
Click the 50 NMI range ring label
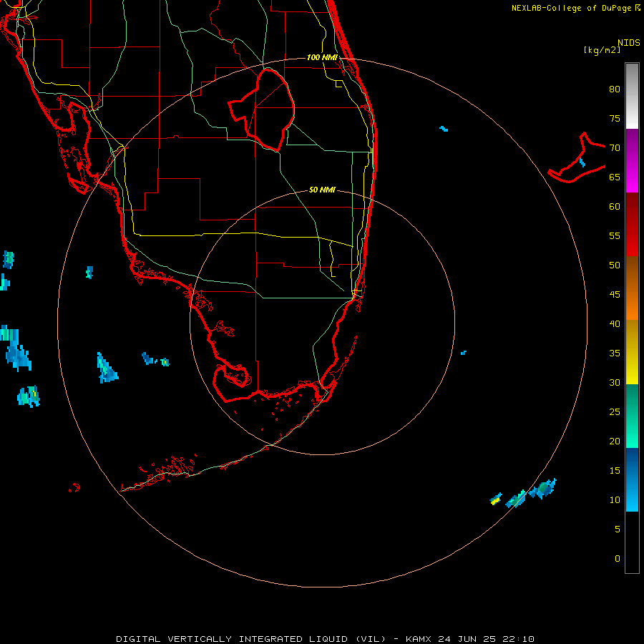click(x=322, y=190)
